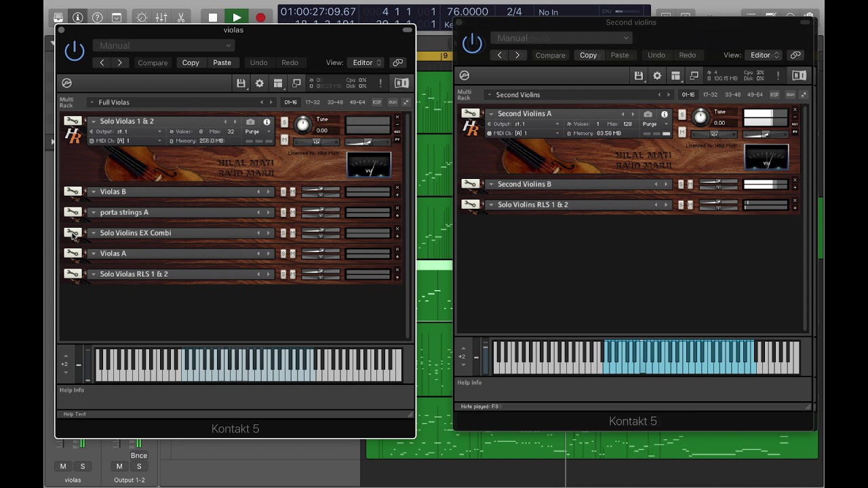Click Tune knob on Solo Violas 1 & 2
This screenshot has width=868, height=488.
303,124
